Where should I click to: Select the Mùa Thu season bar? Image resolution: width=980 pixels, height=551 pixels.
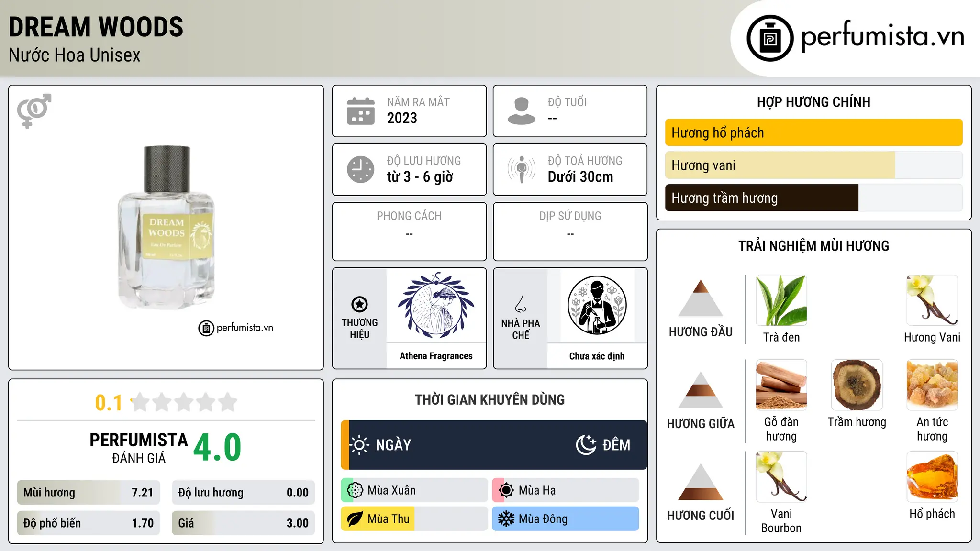pyautogui.click(x=414, y=519)
